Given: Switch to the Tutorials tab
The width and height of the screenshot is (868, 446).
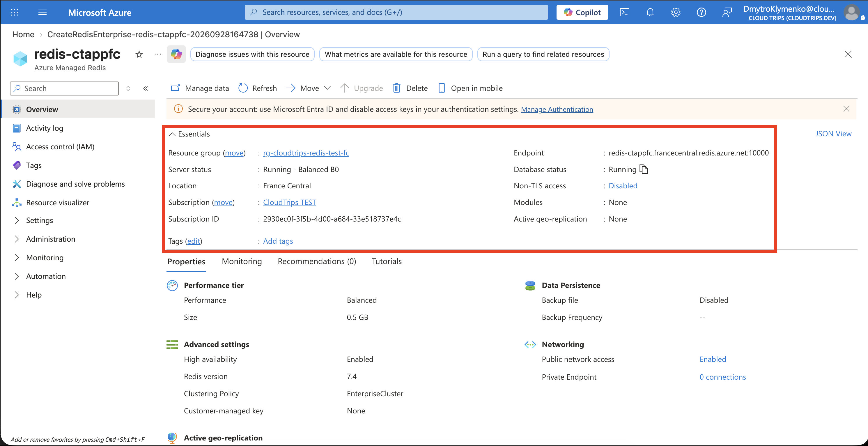Looking at the screenshot, I should [387, 261].
